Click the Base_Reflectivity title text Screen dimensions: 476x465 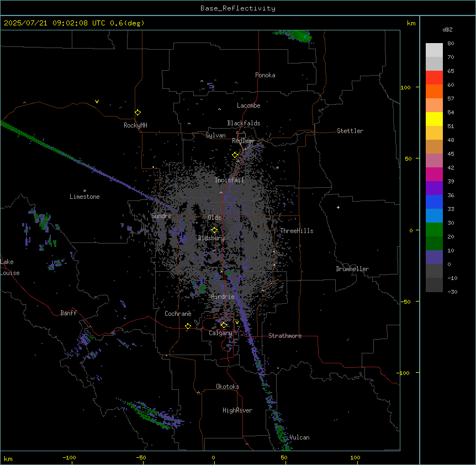[238, 8]
